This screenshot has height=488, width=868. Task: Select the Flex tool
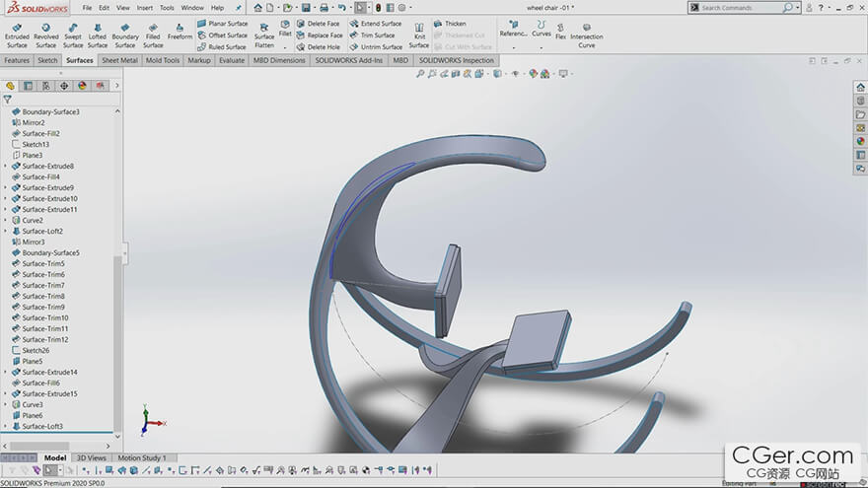tap(561, 31)
